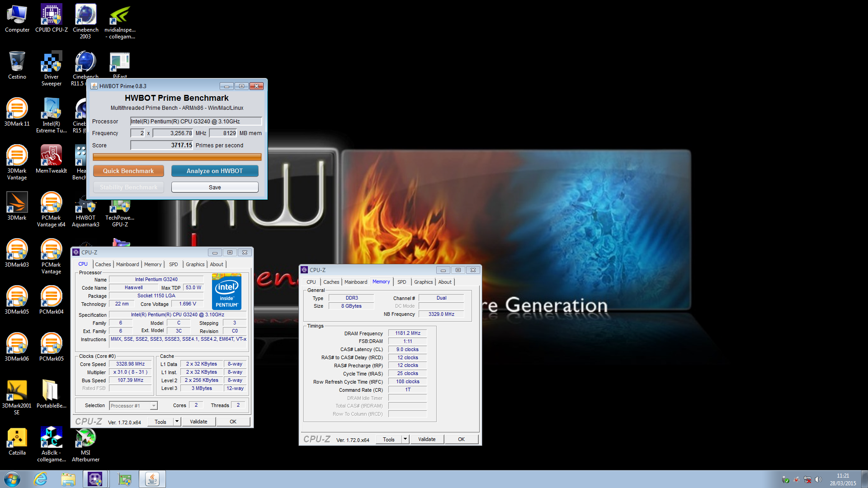This screenshot has width=868, height=488.
Task: Open 3DMark desktop shortcut
Action: pos(17,206)
